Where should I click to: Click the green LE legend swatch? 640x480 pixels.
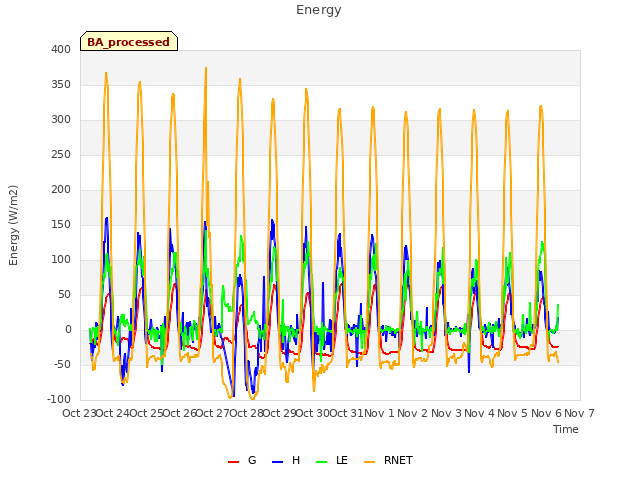(x=322, y=462)
